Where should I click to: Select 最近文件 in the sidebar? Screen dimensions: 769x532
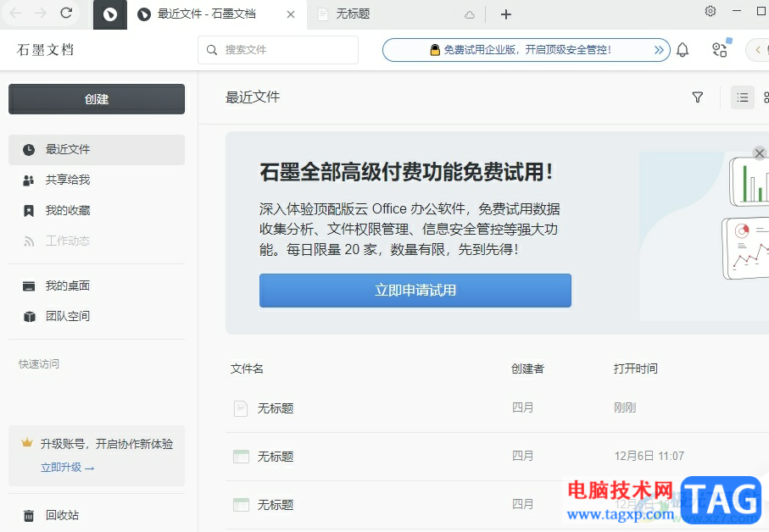[97, 149]
